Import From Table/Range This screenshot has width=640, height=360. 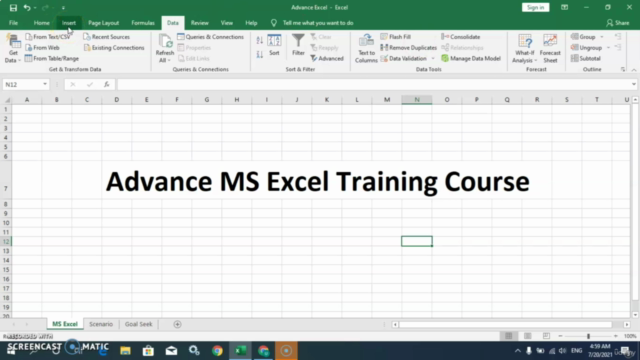click(x=52, y=58)
